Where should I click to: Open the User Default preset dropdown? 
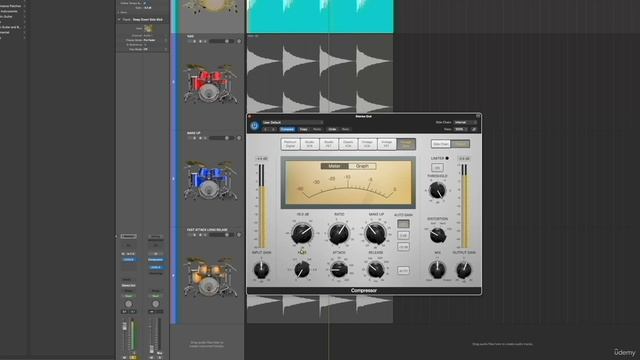coord(292,122)
